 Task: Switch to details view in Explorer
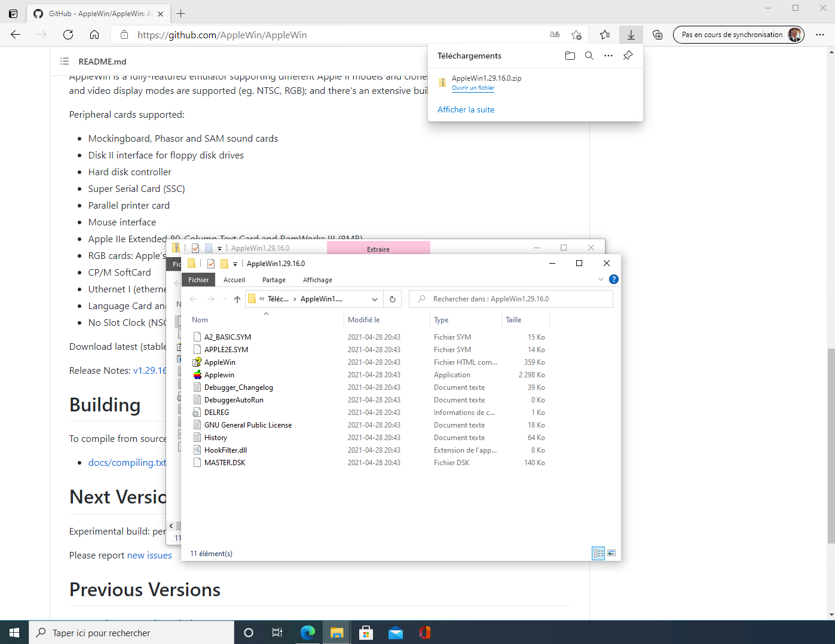pyautogui.click(x=598, y=553)
